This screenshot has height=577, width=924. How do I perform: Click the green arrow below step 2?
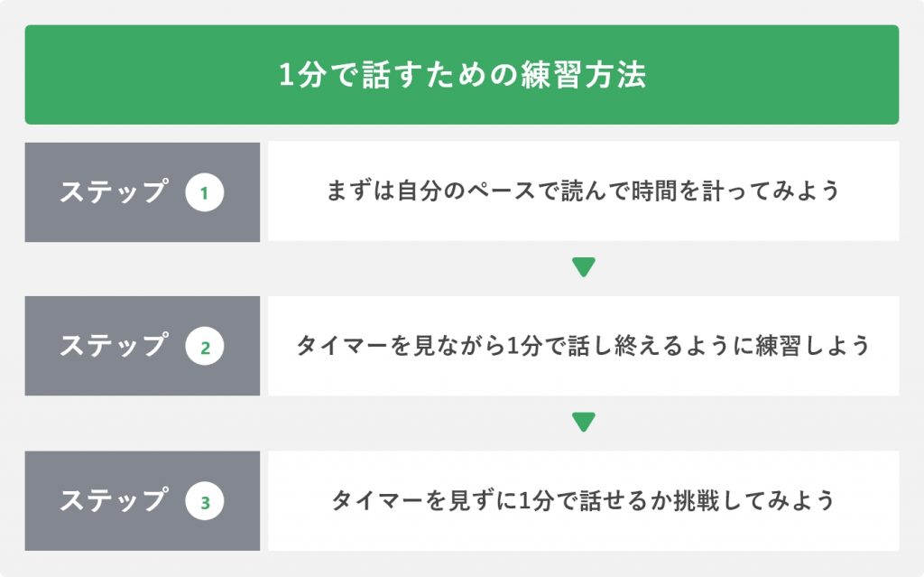[x=584, y=422]
